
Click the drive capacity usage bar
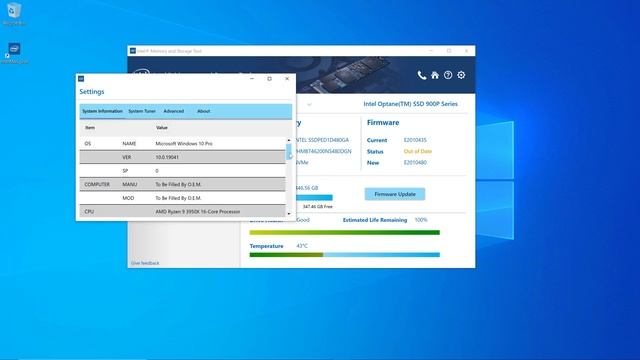[x=314, y=198]
